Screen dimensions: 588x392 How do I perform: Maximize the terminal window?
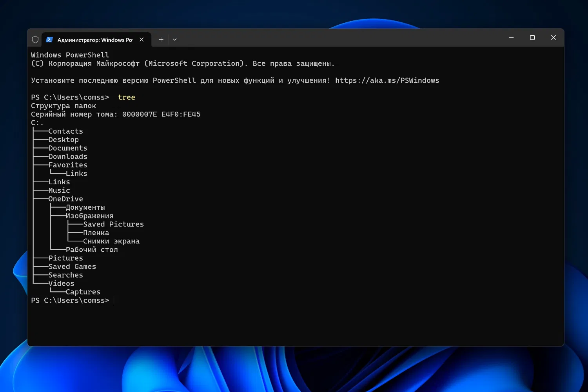532,38
